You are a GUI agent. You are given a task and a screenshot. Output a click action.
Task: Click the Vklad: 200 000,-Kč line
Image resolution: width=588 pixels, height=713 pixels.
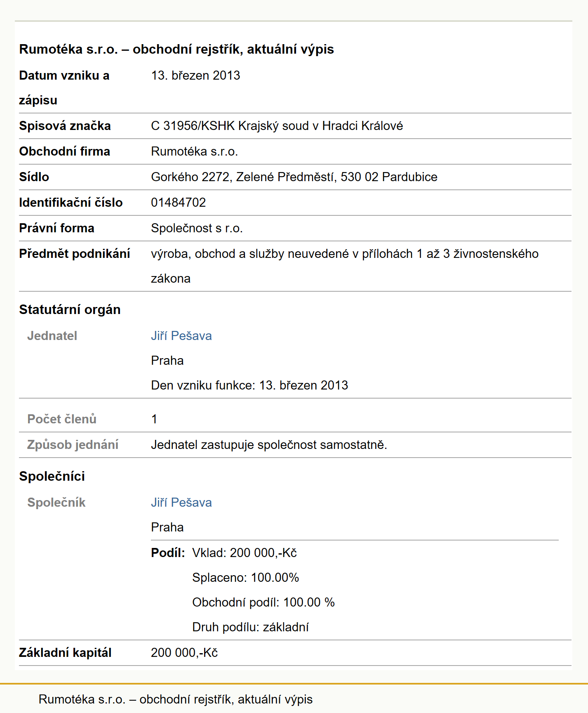coord(245,552)
